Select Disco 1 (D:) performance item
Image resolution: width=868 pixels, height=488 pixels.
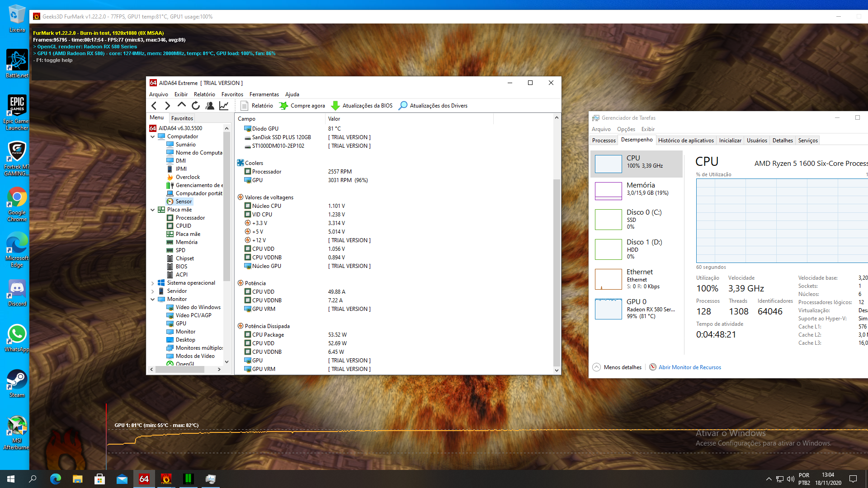click(636, 249)
